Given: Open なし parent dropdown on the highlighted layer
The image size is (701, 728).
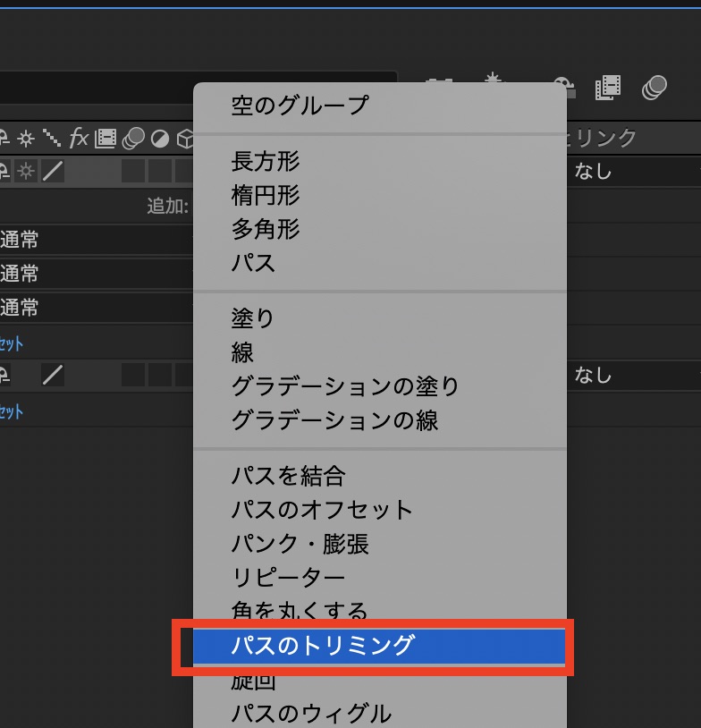Looking at the screenshot, I should [x=634, y=172].
